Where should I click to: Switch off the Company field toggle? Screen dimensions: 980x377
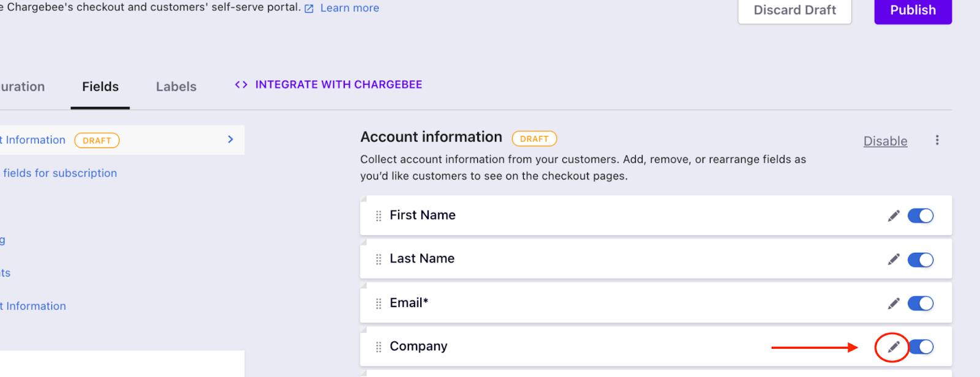pyautogui.click(x=921, y=347)
